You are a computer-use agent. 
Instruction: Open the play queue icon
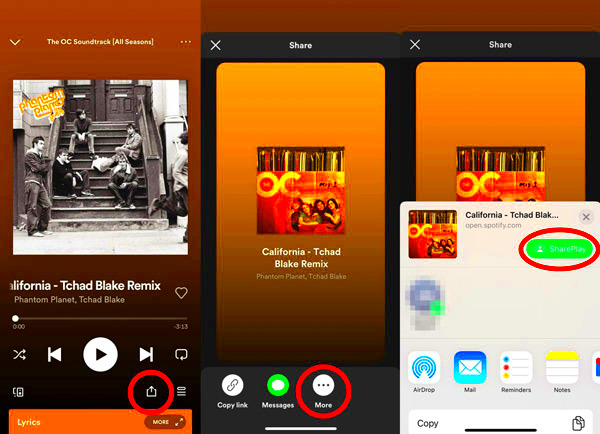tap(181, 392)
